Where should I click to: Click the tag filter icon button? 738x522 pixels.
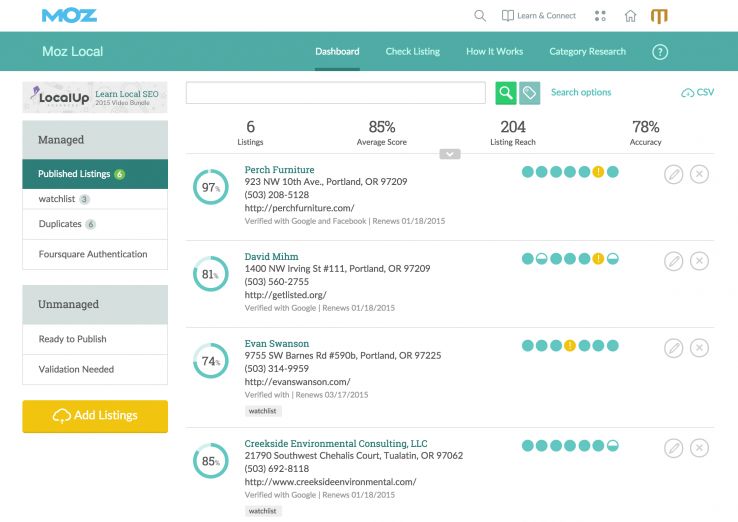point(530,93)
